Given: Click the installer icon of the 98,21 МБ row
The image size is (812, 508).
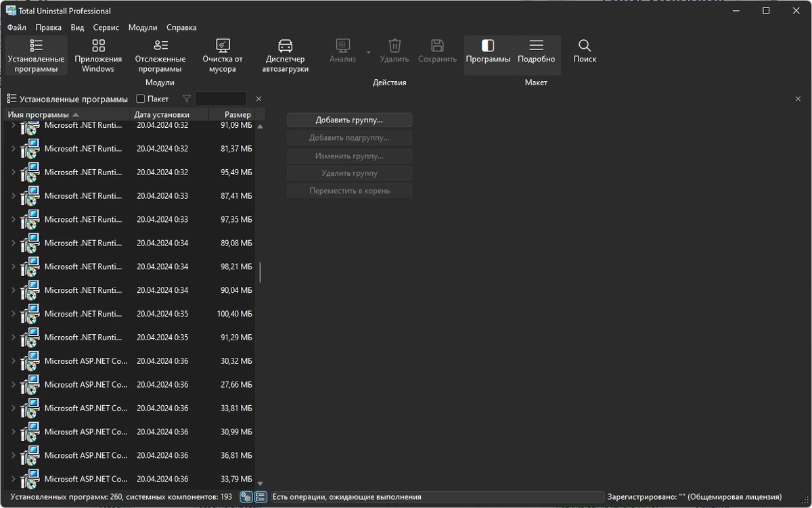Looking at the screenshot, I should pyautogui.click(x=30, y=267).
